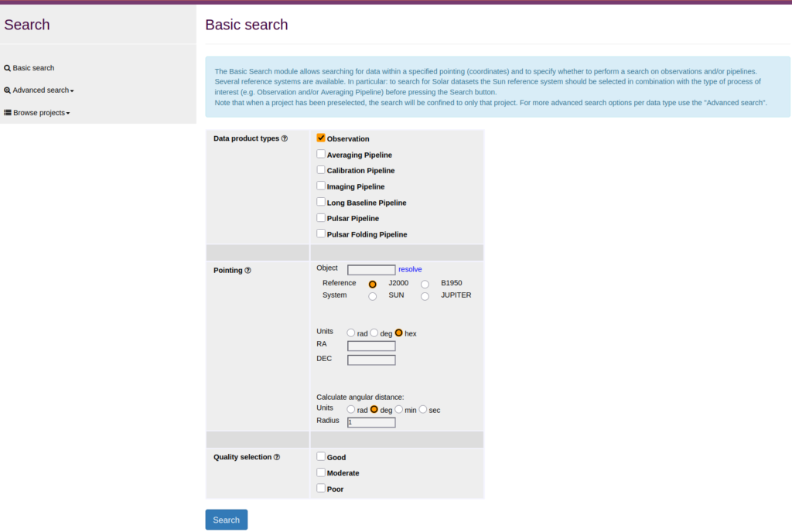Screen dimensions: 792x532
Task: Check the Good quality checkbox
Action: coord(321,456)
